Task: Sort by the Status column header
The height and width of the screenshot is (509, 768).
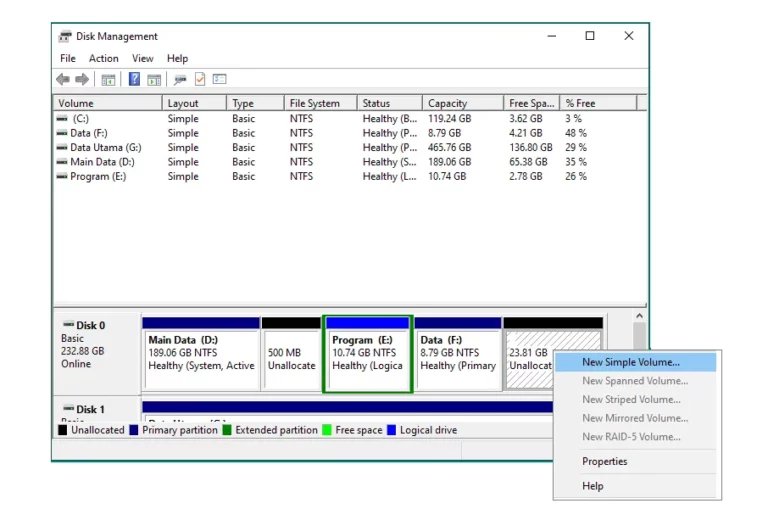Action: point(390,103)
